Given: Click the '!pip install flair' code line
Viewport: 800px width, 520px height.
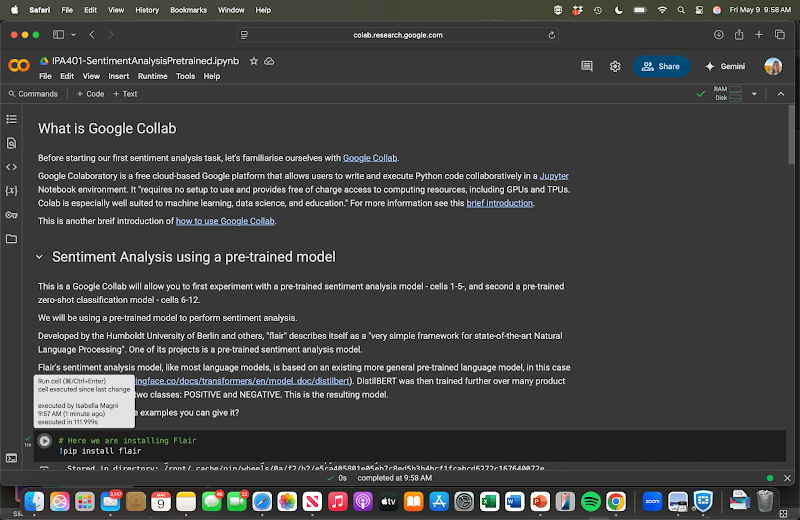Looking at the screenshot, I should (100, 451).
